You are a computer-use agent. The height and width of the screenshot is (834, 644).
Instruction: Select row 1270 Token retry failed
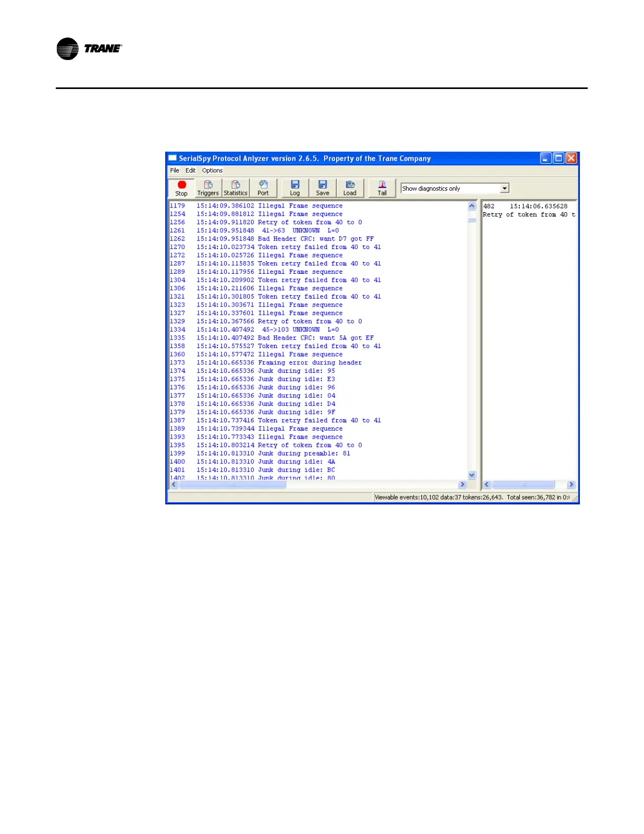click(275, 247)
